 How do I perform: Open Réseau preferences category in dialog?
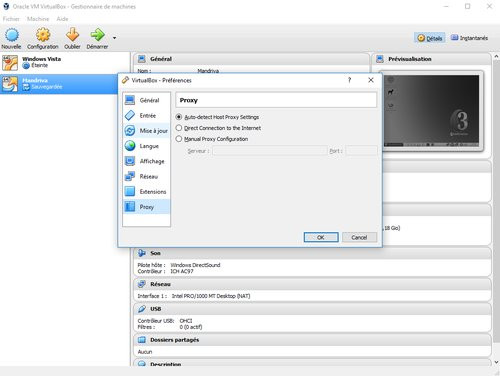pyautogui.click(x=146, y=176)
